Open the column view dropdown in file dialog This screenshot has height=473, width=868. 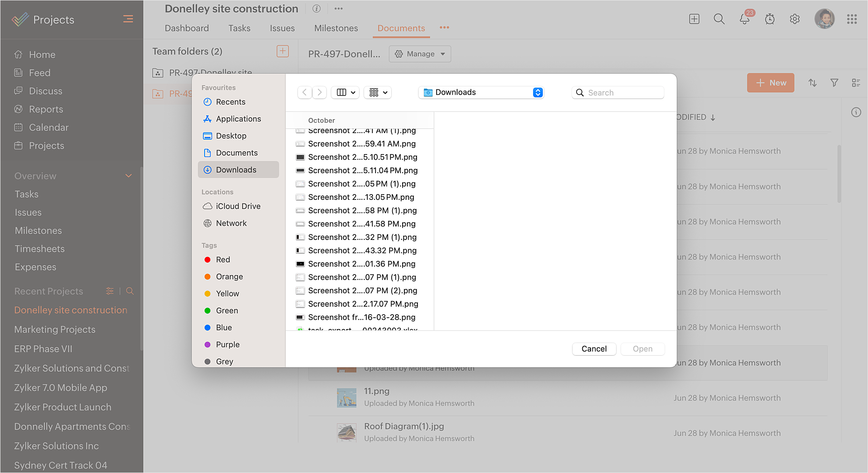tap(346, 93)
